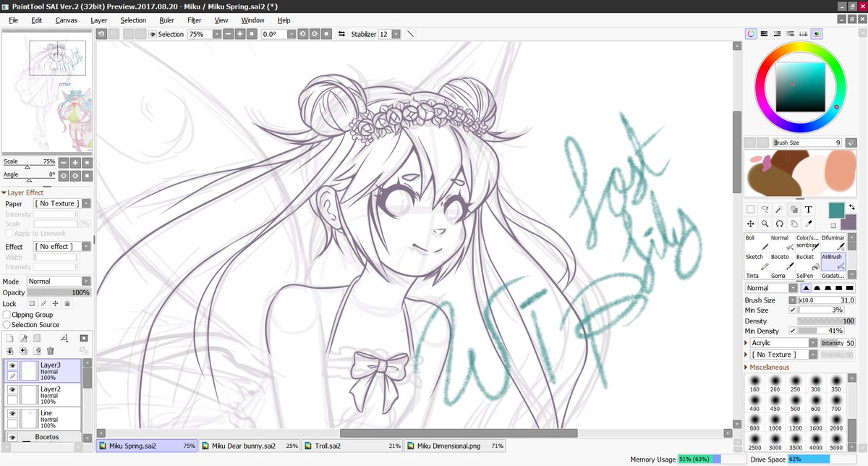Select the Hand pan tool
Screen dimensions: 868x466
coord(794,224)
